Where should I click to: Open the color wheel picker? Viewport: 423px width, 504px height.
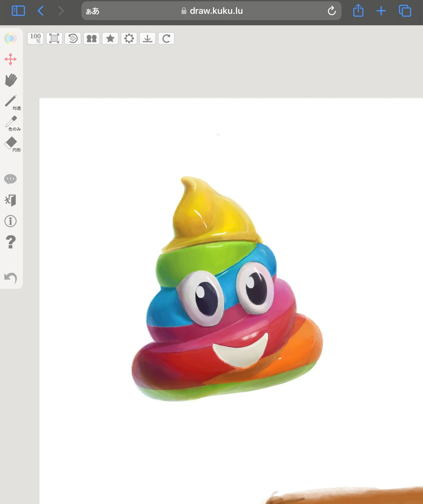click(x=10, y=39)
